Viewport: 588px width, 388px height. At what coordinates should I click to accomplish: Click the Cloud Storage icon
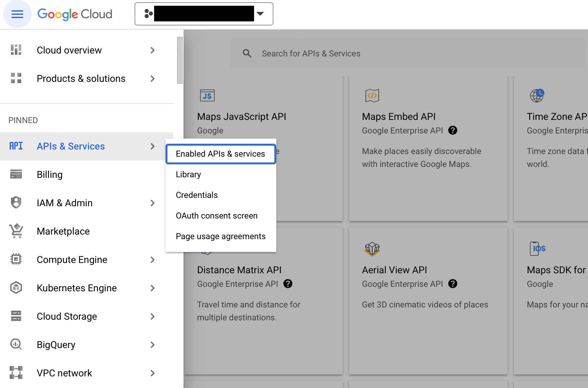point(16,316)
